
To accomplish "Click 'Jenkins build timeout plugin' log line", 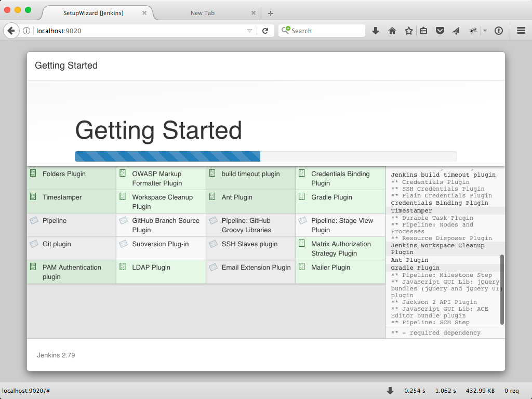I will [443, 175].
